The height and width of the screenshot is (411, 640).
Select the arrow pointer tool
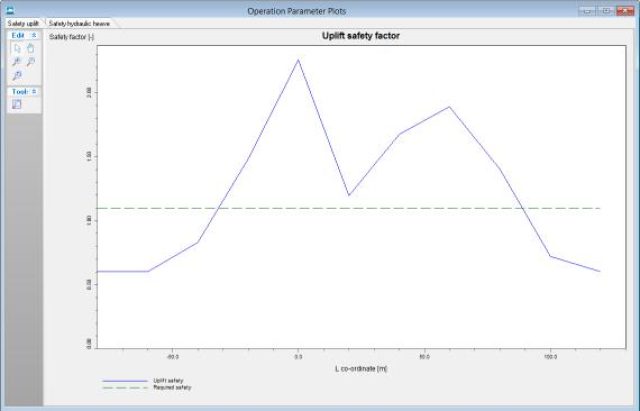[17, 48]
